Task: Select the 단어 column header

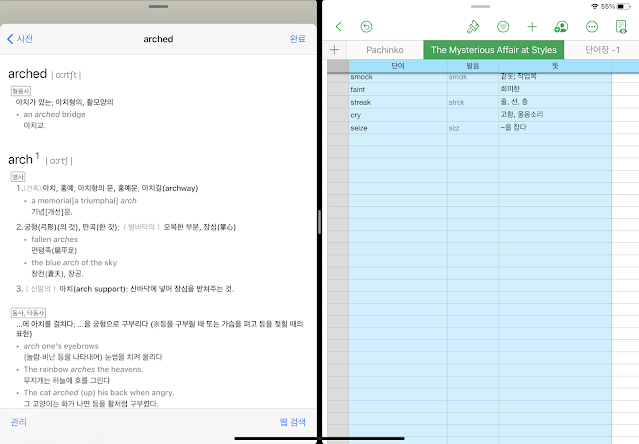Action: pyautogui.click(x=398, y=66)
